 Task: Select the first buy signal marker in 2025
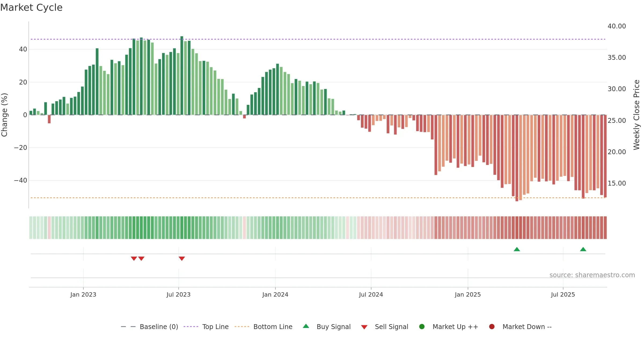[517, 249]
